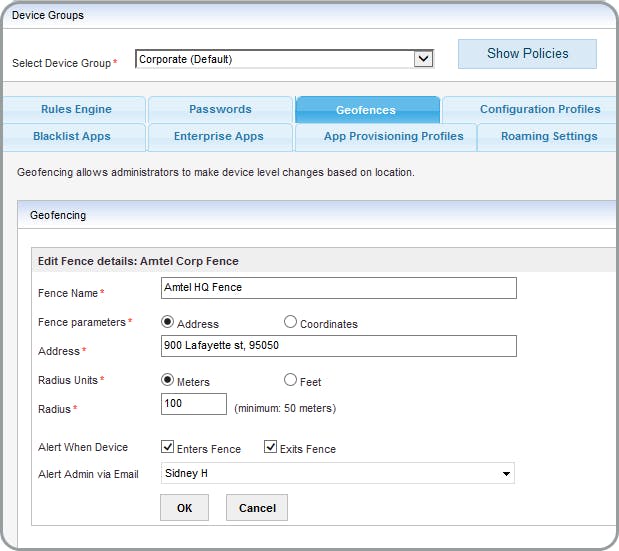
Task: Click the Fence Name text field
Action: point(338,288)
